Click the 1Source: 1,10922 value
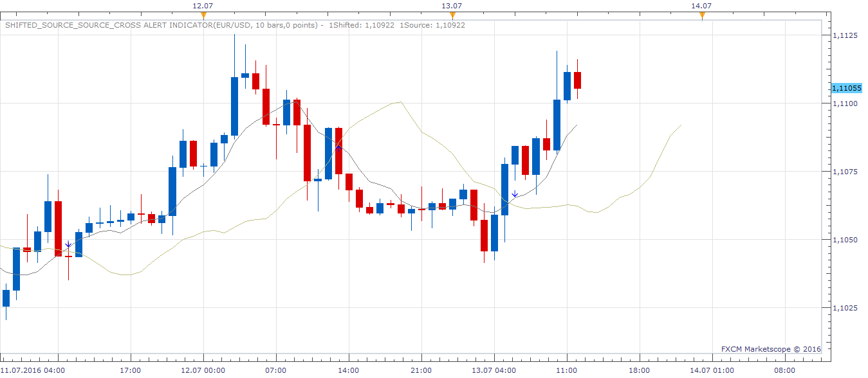This screenshot has height=378, width=868. click(432, 25)
